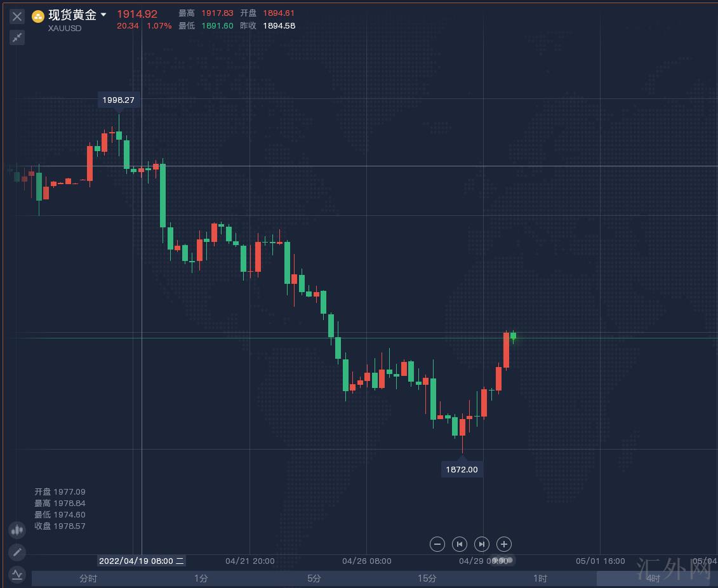
Task: Click the gold bar symbol icon
Action: click(38, 17)
